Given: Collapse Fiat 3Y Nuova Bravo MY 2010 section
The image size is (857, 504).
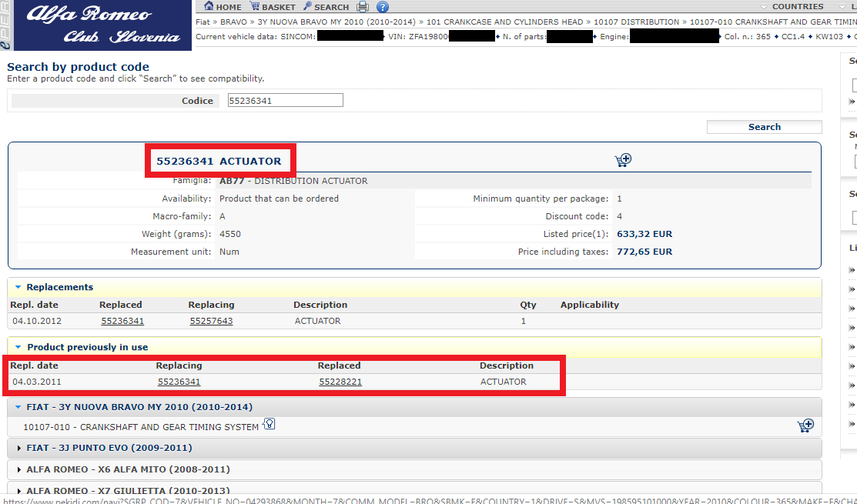Looking at the screenshot, I should [18, 407].
